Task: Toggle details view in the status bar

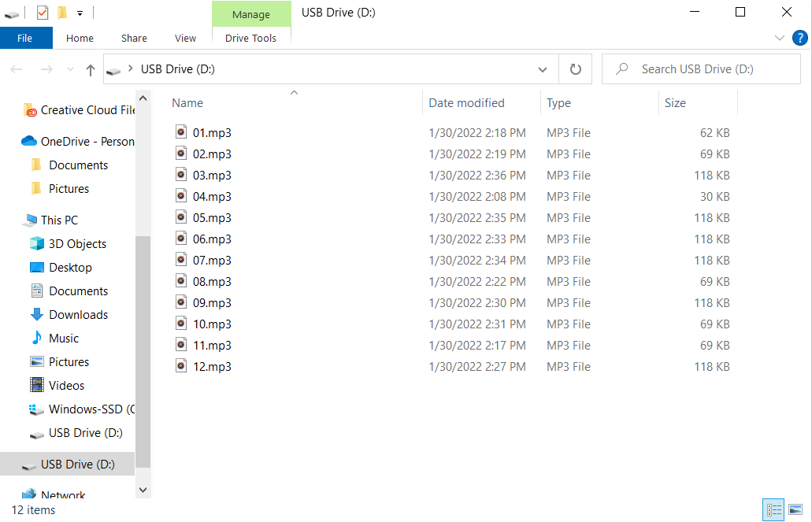Action: 773,509
